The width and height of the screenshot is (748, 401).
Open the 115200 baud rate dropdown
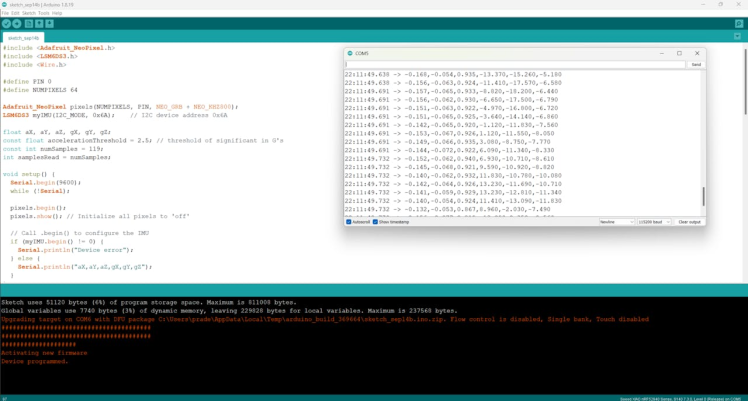[654, 222]
